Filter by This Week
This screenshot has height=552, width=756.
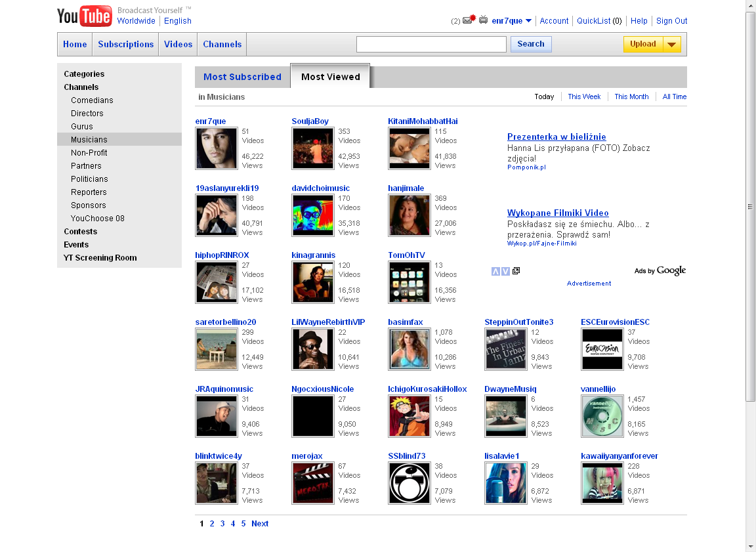[584, 96]
